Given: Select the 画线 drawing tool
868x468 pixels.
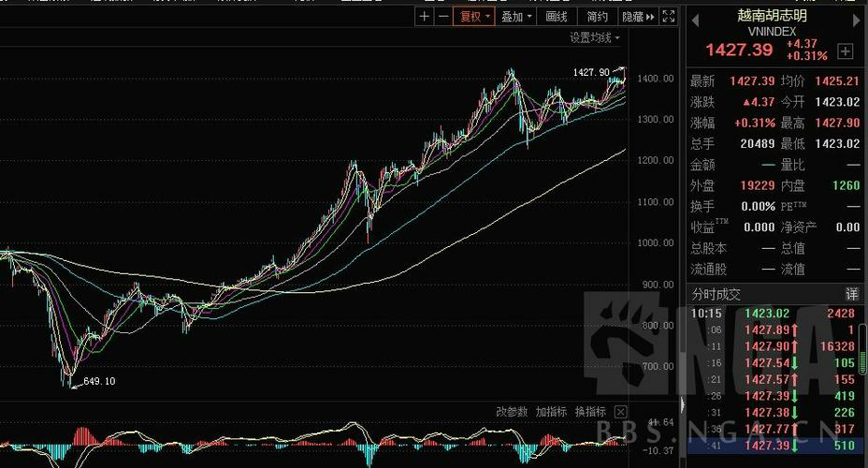Looking at the screenshot, I should (x=557, y=17).
